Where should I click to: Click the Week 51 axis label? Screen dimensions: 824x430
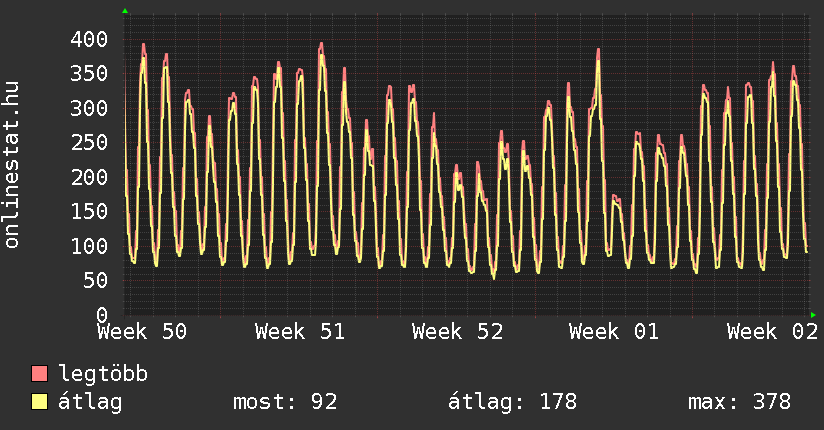[300, 332]
